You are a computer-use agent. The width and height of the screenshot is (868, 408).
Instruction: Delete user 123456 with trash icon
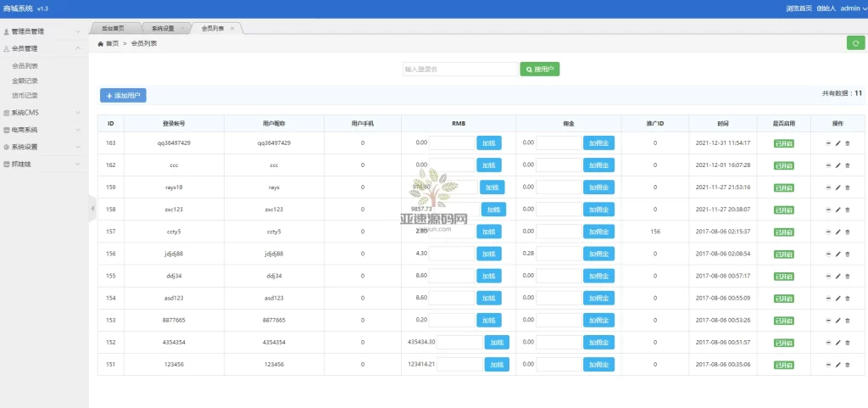(x=847, y=365)
